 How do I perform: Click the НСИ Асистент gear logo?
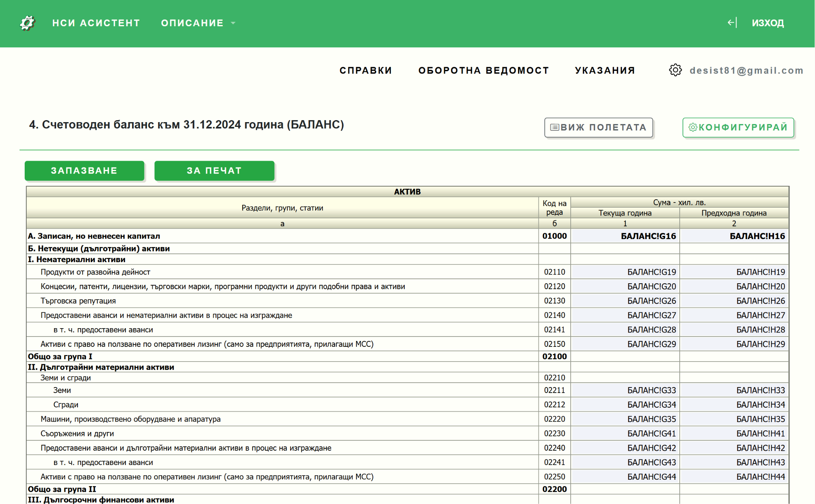click(26, 23)
